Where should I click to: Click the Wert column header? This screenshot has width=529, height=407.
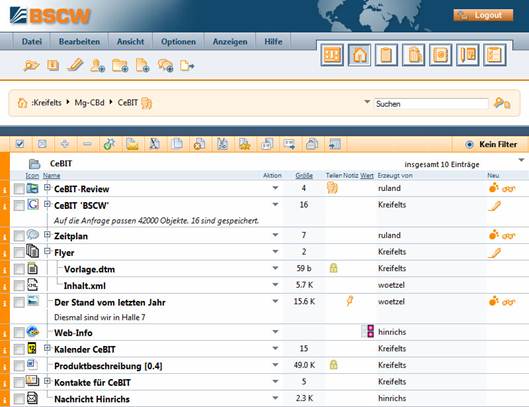[367, 175]
